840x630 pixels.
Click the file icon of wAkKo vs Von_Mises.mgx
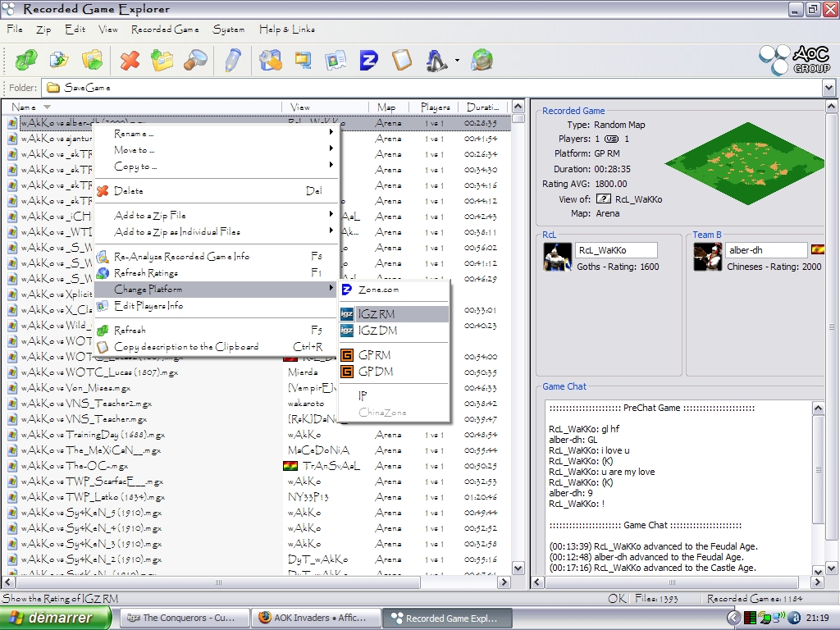pos(12,388)
